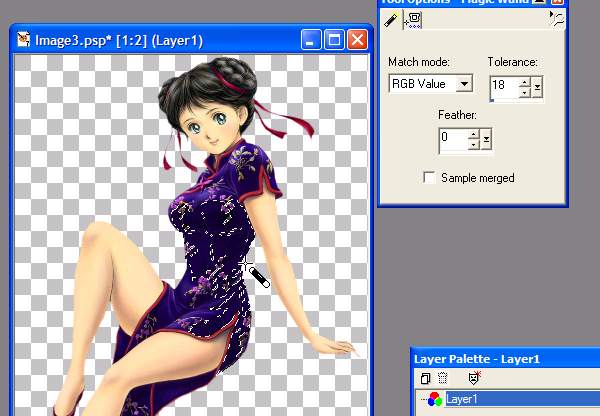Increase Tolerance with the up spinner
This screenshot has height=416, width=600.
point(525,82)
